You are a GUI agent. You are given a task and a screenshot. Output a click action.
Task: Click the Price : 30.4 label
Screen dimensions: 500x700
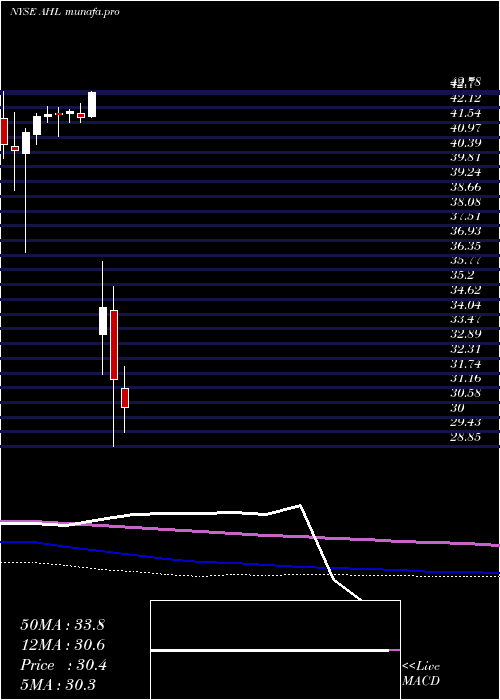63,665
